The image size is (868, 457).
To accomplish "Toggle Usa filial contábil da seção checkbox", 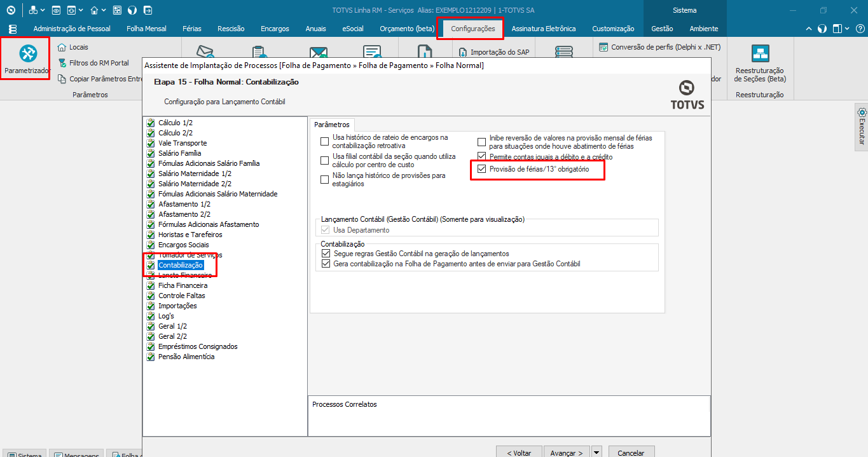I will click(x=325, y=160).
